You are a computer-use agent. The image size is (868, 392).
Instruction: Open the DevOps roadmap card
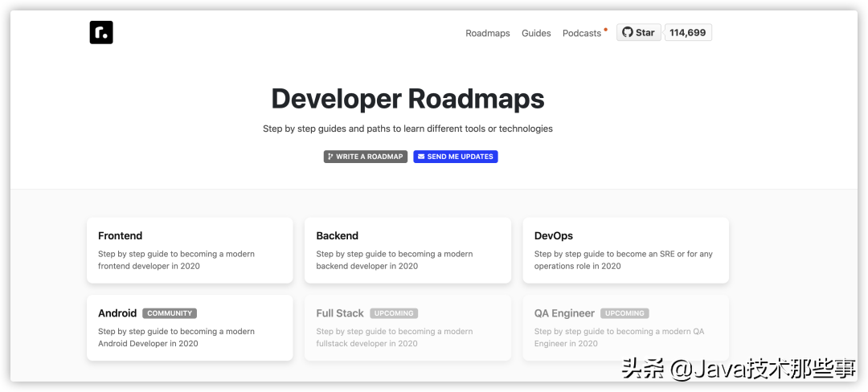point(626,251)
